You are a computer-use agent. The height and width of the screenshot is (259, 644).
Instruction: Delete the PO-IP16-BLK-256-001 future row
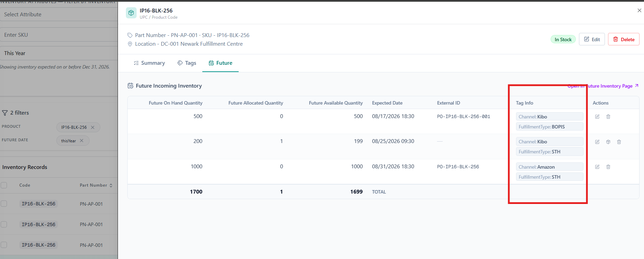(x=608, y=117)
